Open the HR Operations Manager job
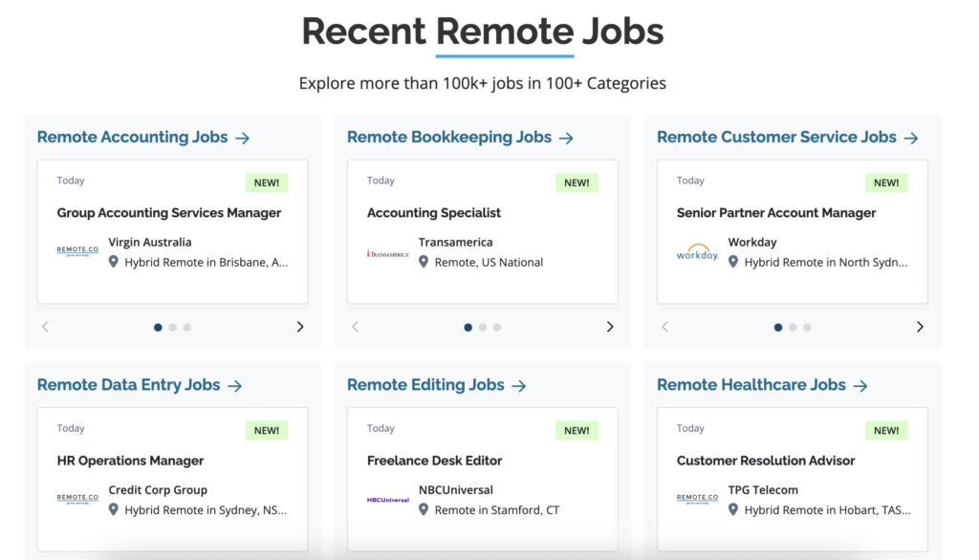 click(x=130, y=461)
